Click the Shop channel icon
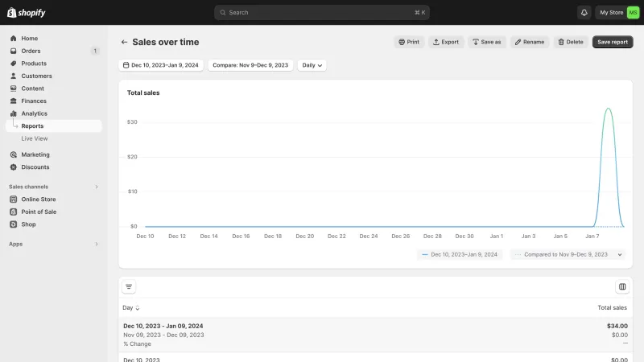This screenshot has width=644, height=362. (13, 224)
